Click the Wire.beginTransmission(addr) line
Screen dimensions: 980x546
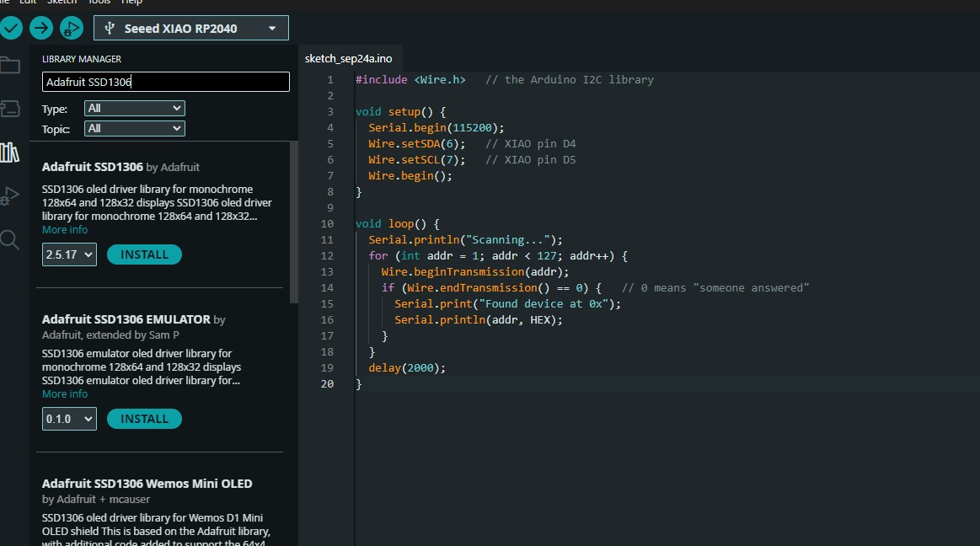click(475, 272)
